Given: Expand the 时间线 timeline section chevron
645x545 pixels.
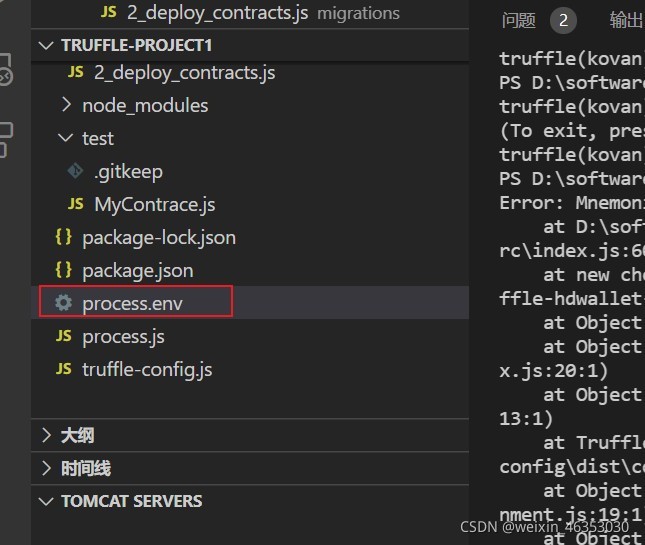Looking at the screenshot, I should (x=46, y=468).
